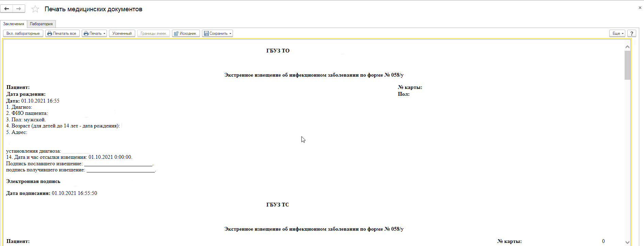Open the Исходник source view
Viewport: 644px width, 246px height.
click(186, 33)
